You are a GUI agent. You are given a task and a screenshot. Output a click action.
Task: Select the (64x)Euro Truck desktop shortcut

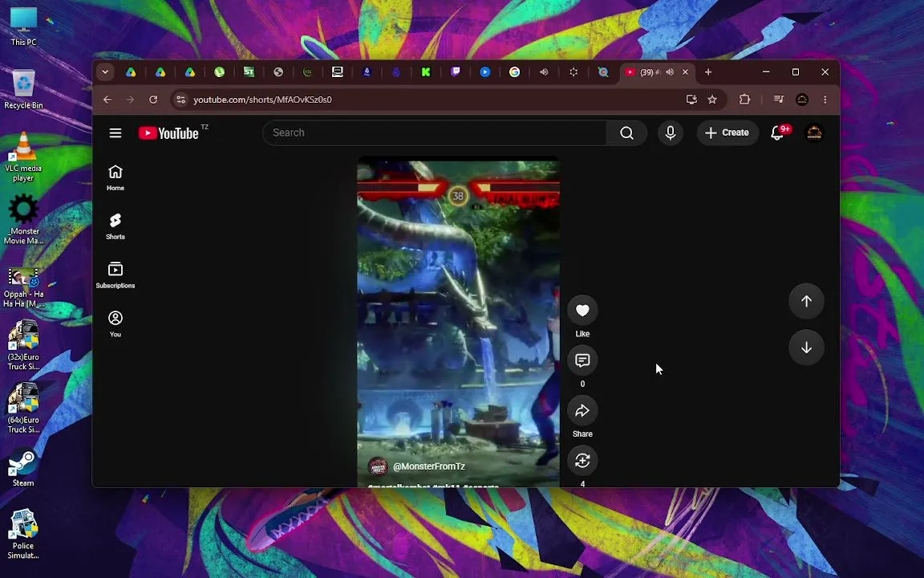[x=23, y=408]
